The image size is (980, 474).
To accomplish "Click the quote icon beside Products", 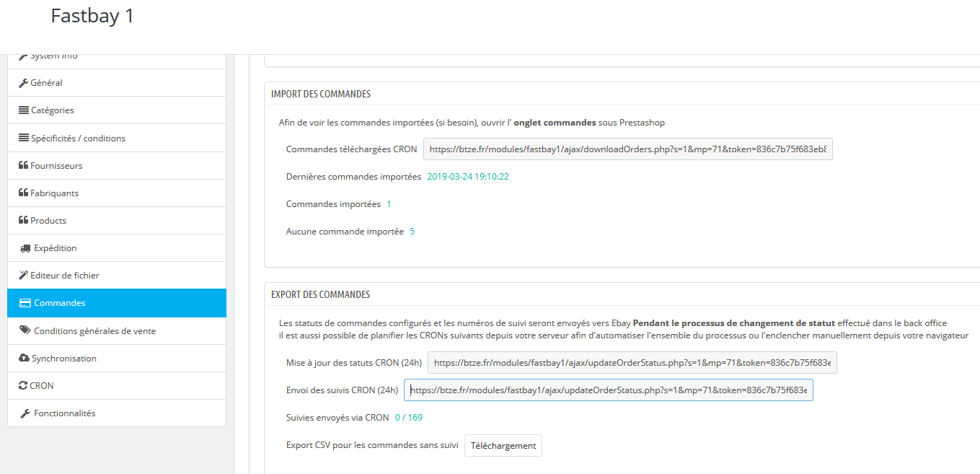I will coord(23,220).
